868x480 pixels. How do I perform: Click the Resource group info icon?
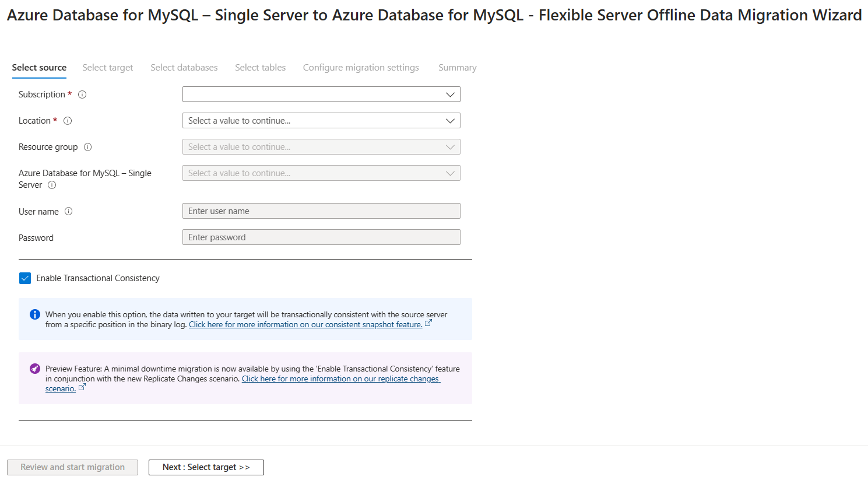pyautogui.click(x=88, y=147)
